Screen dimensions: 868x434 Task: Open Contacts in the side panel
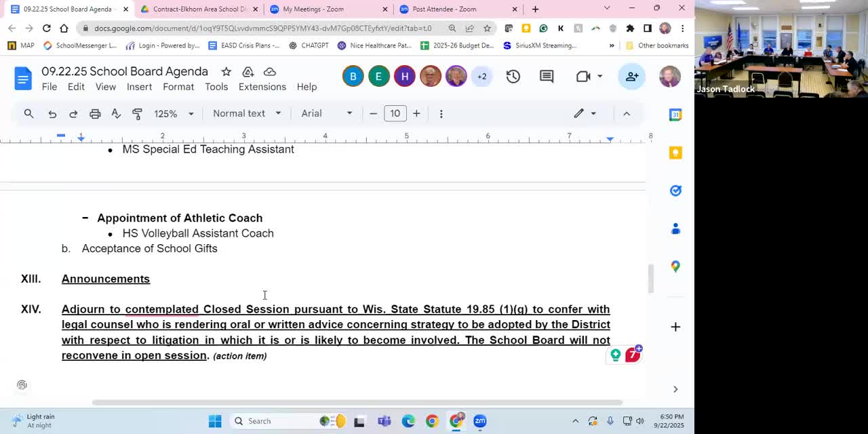[675, 229]
